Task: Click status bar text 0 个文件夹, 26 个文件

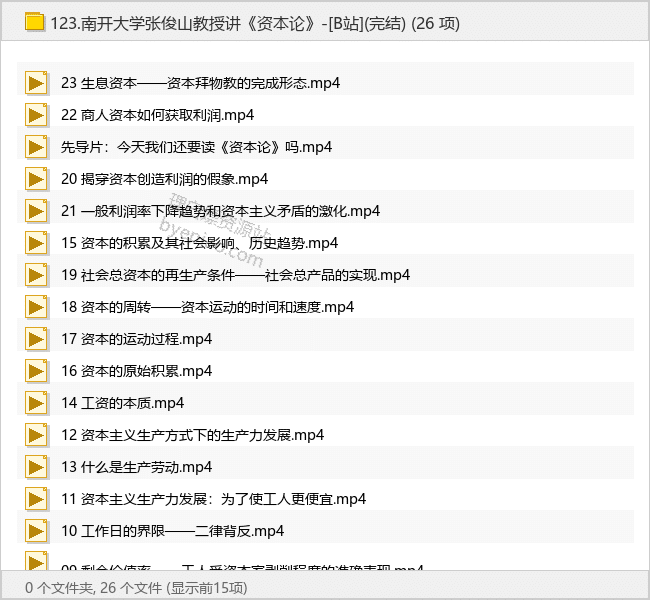Action: (x=93, y=588)
